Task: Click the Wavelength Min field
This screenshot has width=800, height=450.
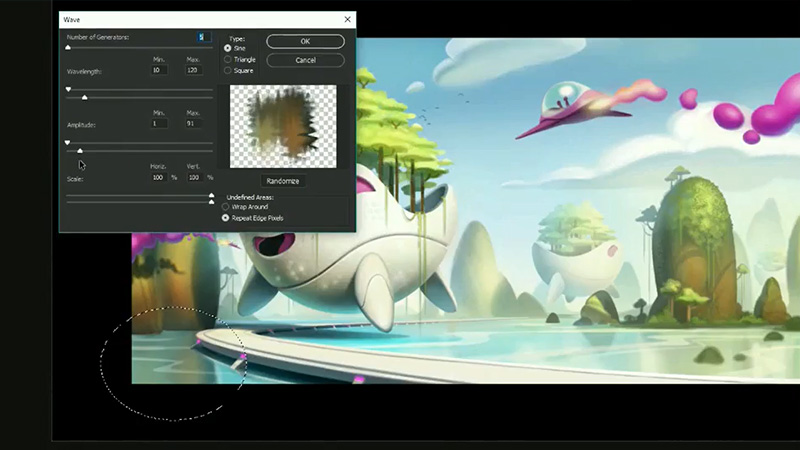Action: click(159, 70)
